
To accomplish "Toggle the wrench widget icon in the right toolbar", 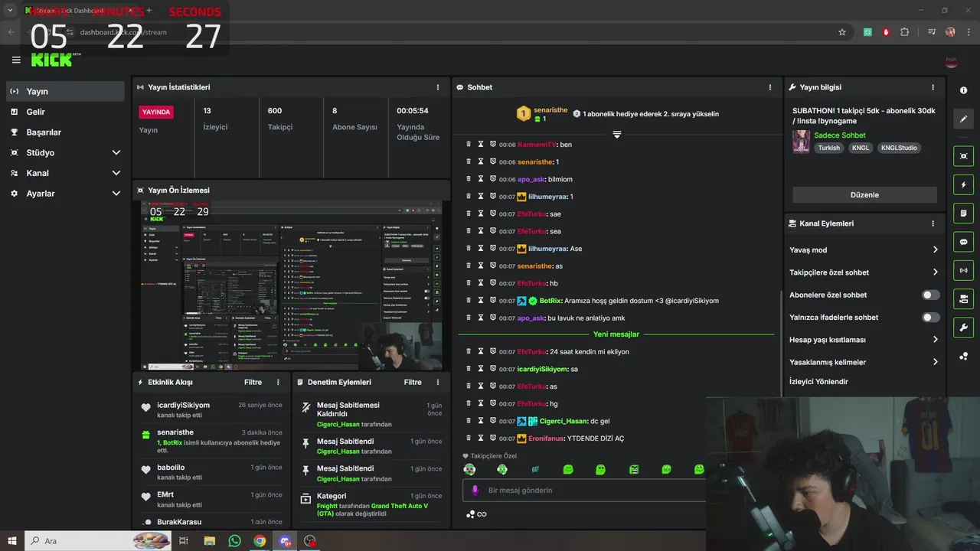I will coord(963,327).
